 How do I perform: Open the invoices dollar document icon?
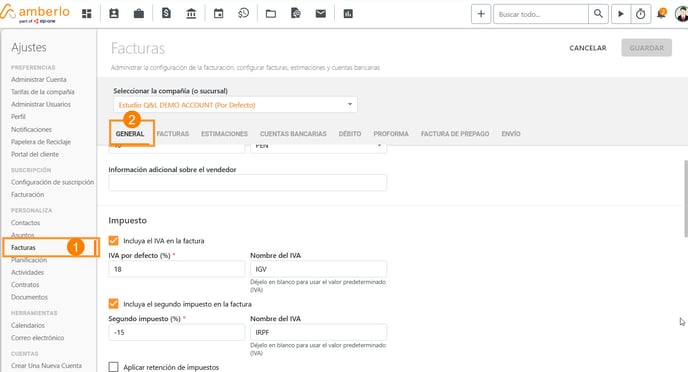tap(166, 14)
